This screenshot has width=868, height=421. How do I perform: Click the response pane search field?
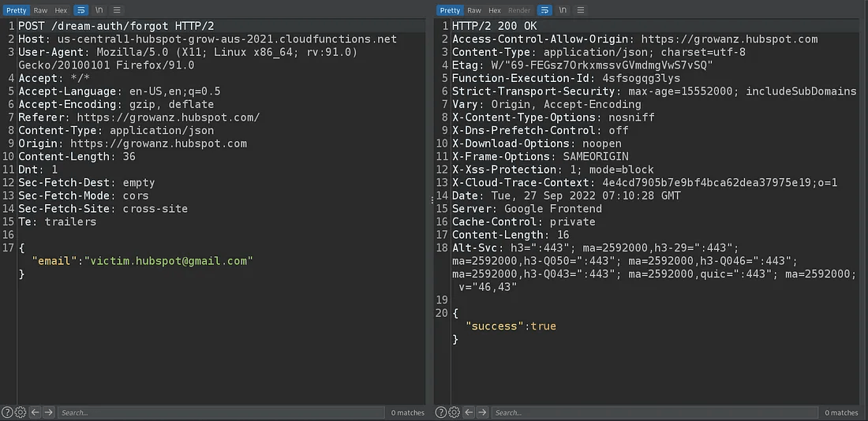(655, 412)
